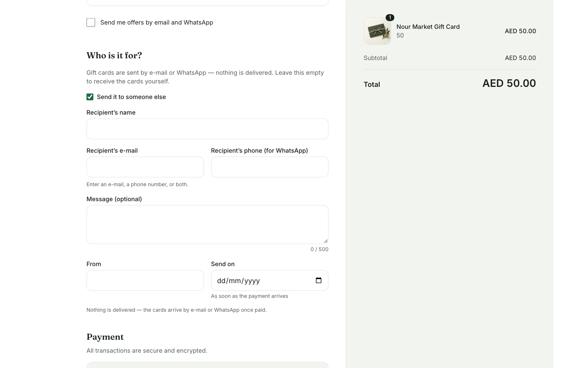This screenshot has height=368, width=588.
Task: Select the dd day segment of the date
Action: [221, 281]
